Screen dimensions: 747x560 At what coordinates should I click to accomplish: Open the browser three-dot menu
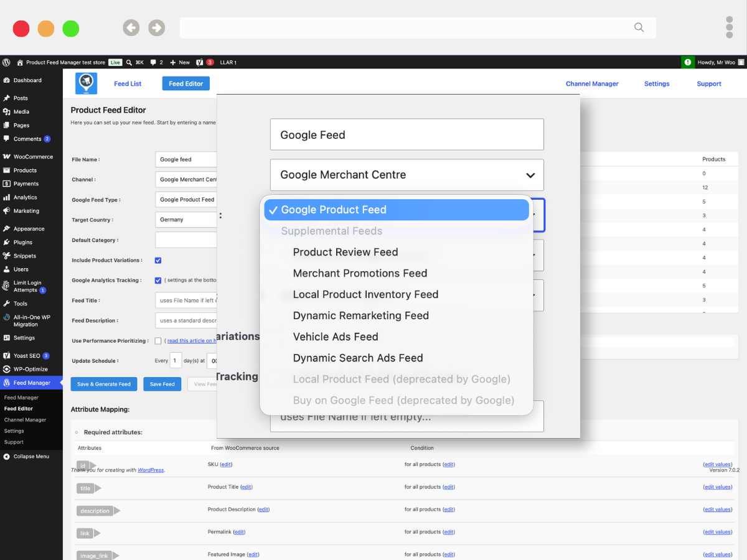(730, 27)
